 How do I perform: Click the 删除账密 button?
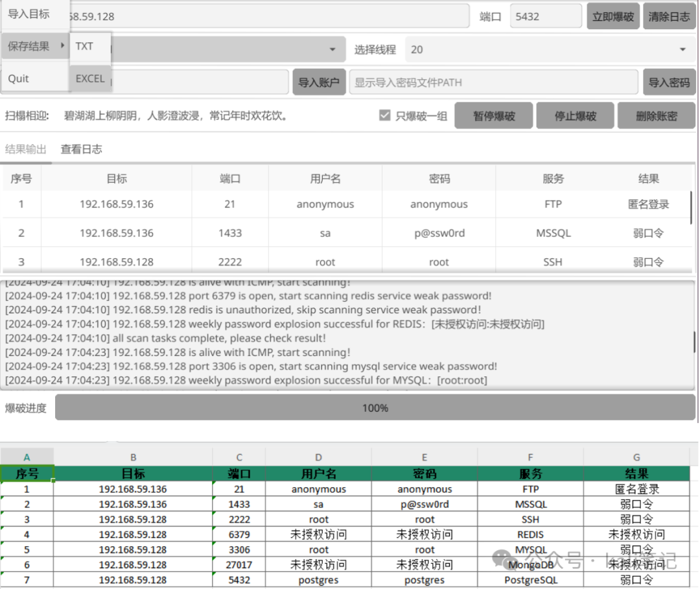[x=656, y=115]
